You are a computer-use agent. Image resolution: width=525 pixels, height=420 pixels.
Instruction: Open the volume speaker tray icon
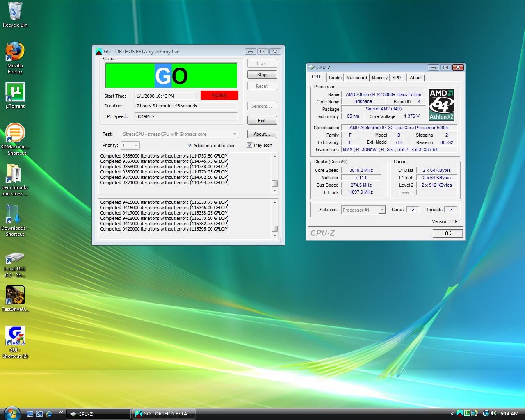click(493, 413)
